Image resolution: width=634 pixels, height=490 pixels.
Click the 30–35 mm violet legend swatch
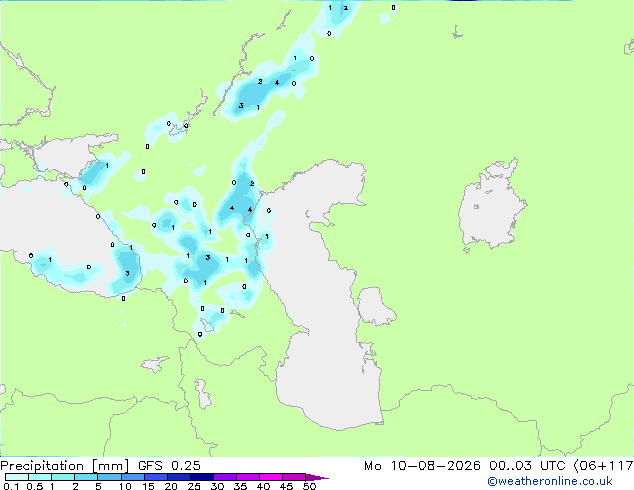click(x=224, y=477)
